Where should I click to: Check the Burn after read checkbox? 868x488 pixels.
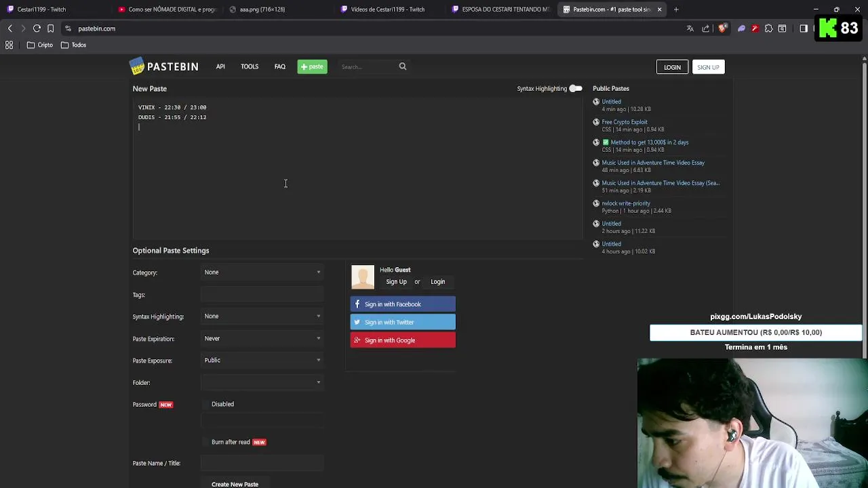tap(206, 442)
